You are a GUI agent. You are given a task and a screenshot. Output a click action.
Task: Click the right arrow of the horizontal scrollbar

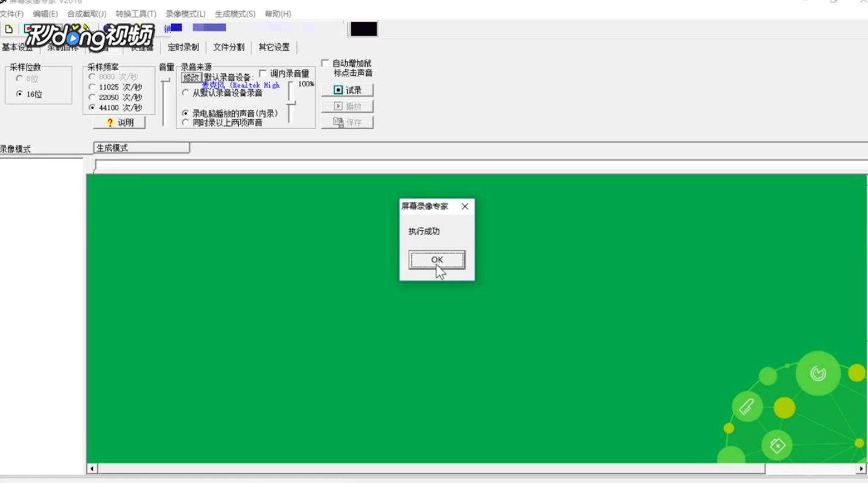click(861, 469)
